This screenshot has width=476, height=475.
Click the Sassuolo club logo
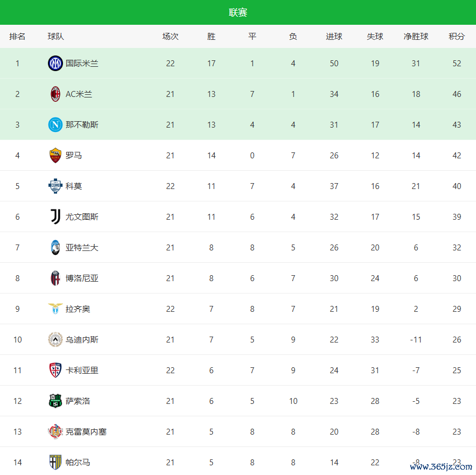point(55,401)
